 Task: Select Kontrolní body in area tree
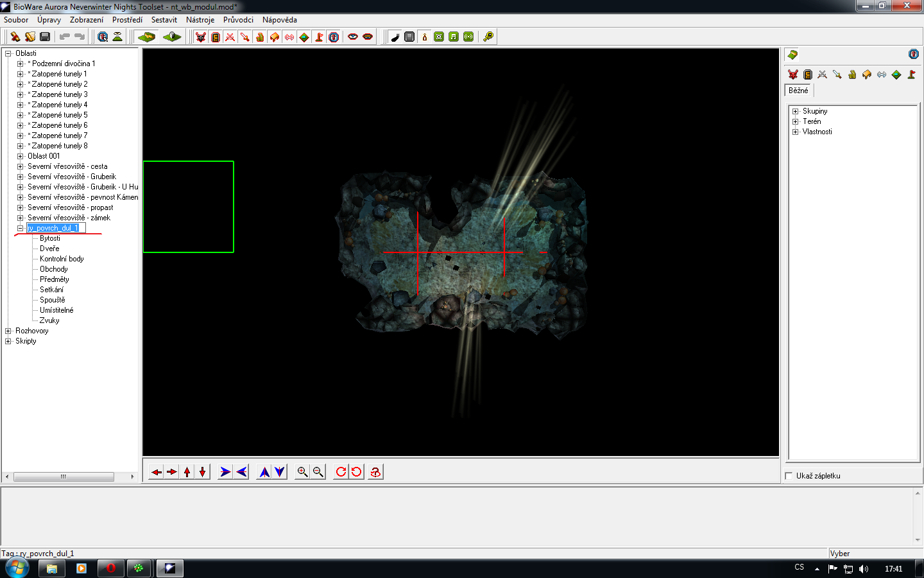coord(62,259)
